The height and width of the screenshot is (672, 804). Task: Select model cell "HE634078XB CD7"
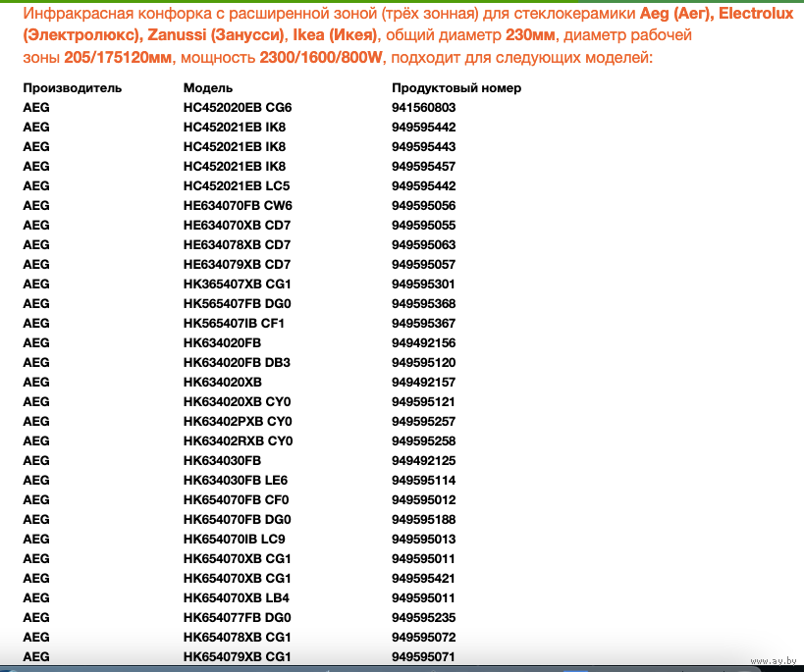tap(237, 245)
